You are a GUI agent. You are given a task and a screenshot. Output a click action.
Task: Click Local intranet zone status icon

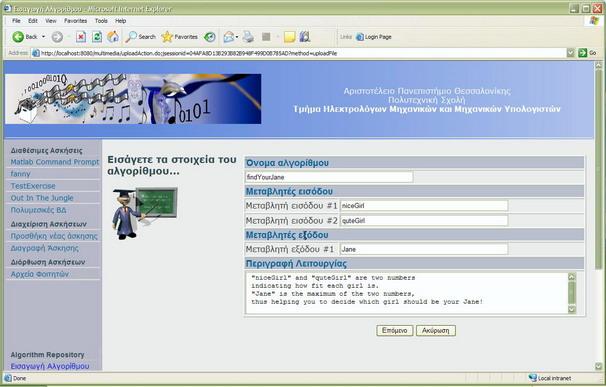(533, 378)
